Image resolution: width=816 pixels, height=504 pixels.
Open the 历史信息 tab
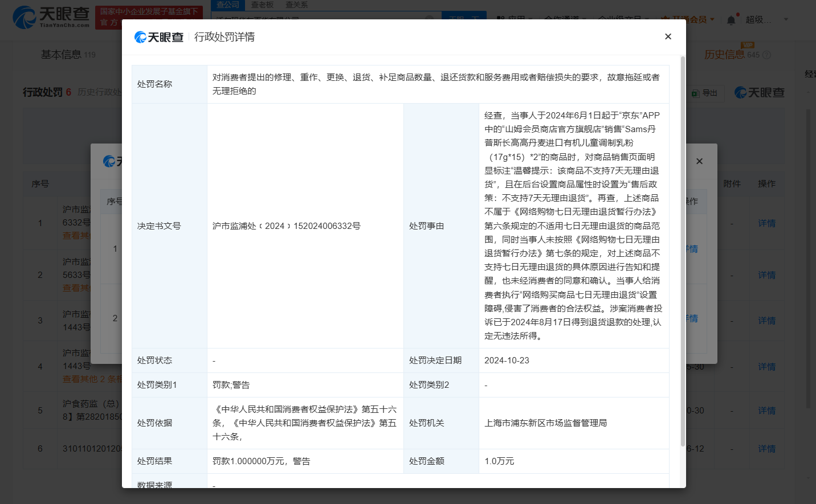724,54
